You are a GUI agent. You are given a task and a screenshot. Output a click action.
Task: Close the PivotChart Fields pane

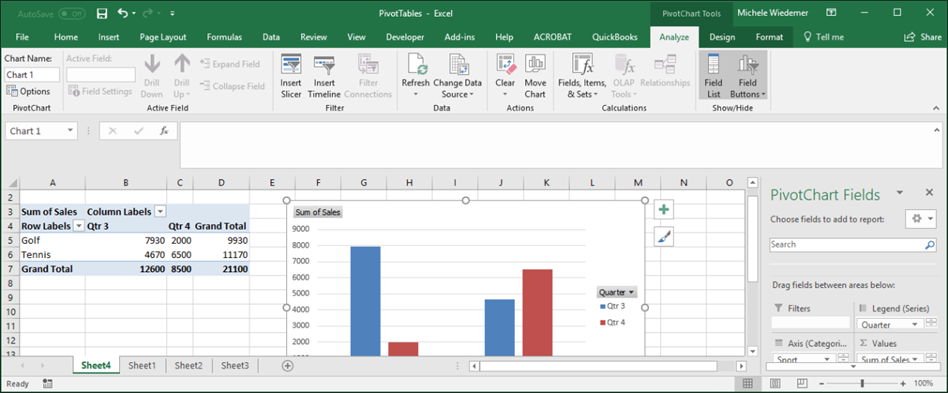point(930,192)
